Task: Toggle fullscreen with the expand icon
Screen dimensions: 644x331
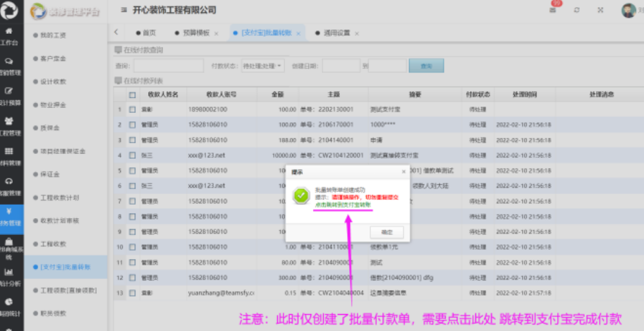Action: (600, 10)
